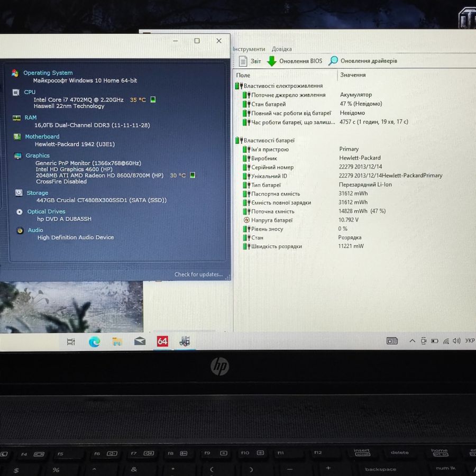Click the Windows flag icon beside Operating System

point(15,73)
